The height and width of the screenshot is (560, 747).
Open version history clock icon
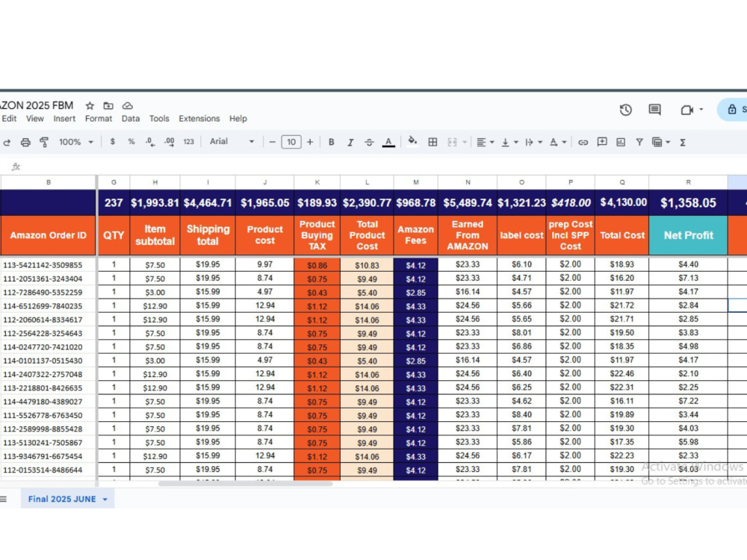click(x=625, y=110)
